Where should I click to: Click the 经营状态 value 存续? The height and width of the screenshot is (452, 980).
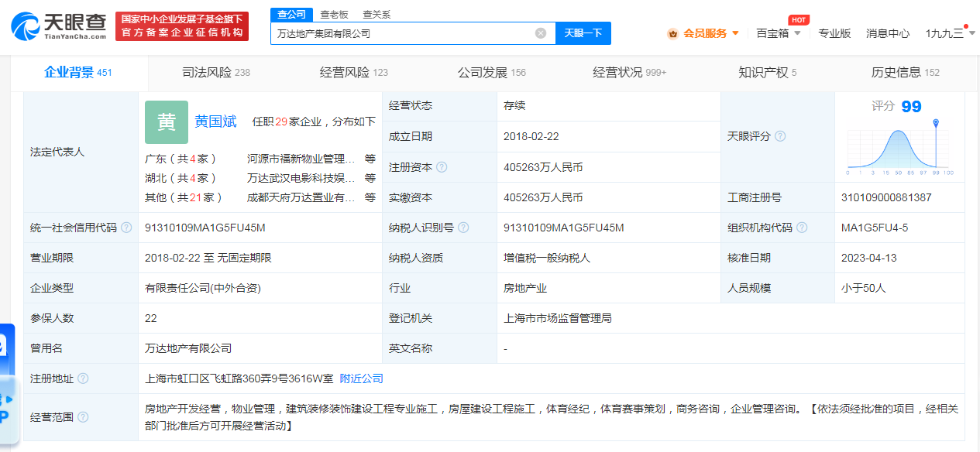[x=514, y=105]
